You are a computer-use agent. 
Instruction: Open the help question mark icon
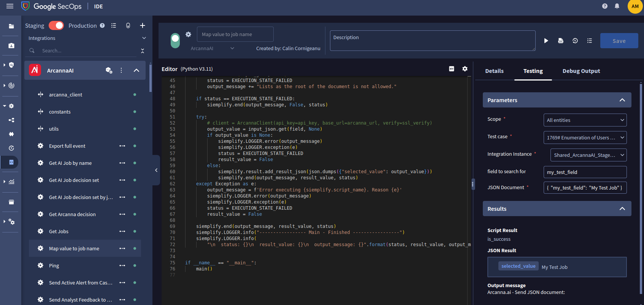[x=605, y=6]
